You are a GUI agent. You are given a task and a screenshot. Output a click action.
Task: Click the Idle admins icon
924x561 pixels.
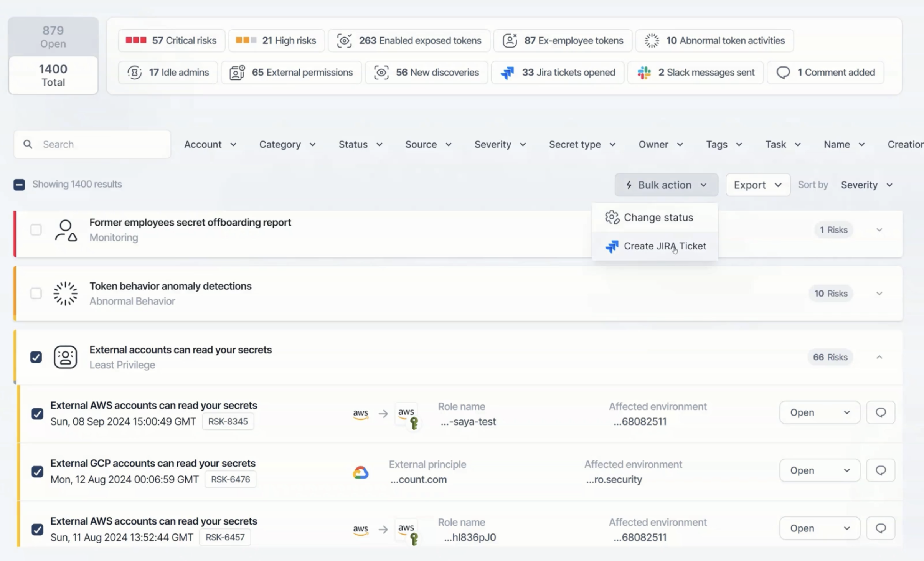(134, 73)
